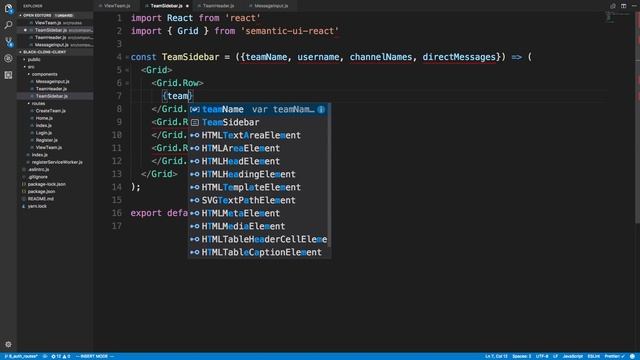Click the unsaved dot on TeamSidebar.js tab
This screenshot has height=360, width=640.
click(x=187, y=6)
